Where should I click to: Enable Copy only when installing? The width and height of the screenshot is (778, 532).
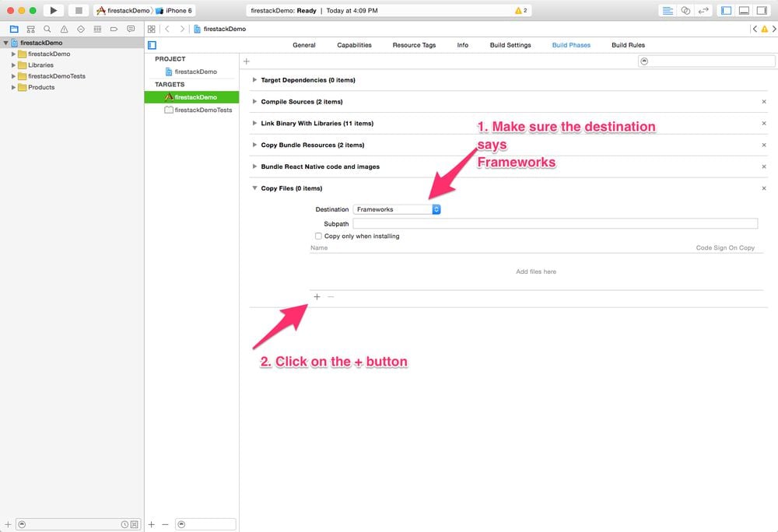[318, 236]
